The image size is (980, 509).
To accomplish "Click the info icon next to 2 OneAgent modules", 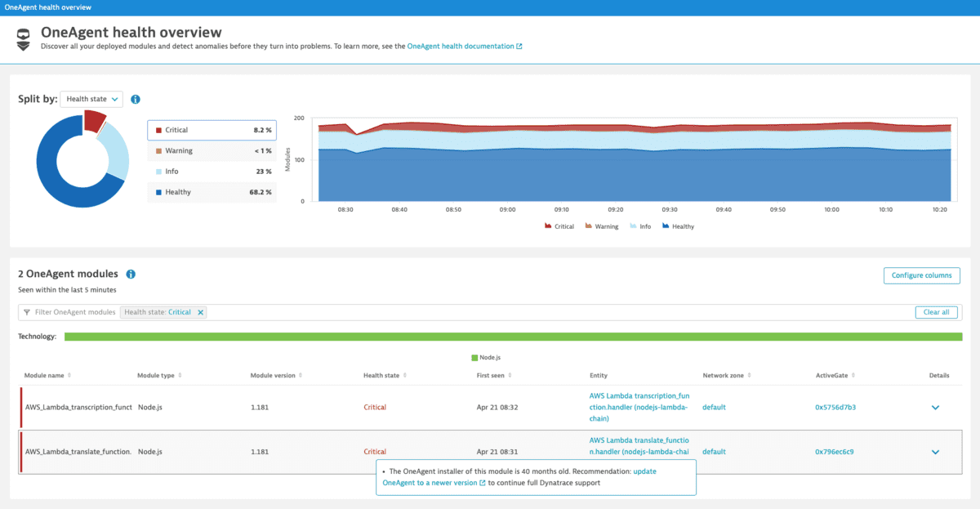I will click(131, 274).
